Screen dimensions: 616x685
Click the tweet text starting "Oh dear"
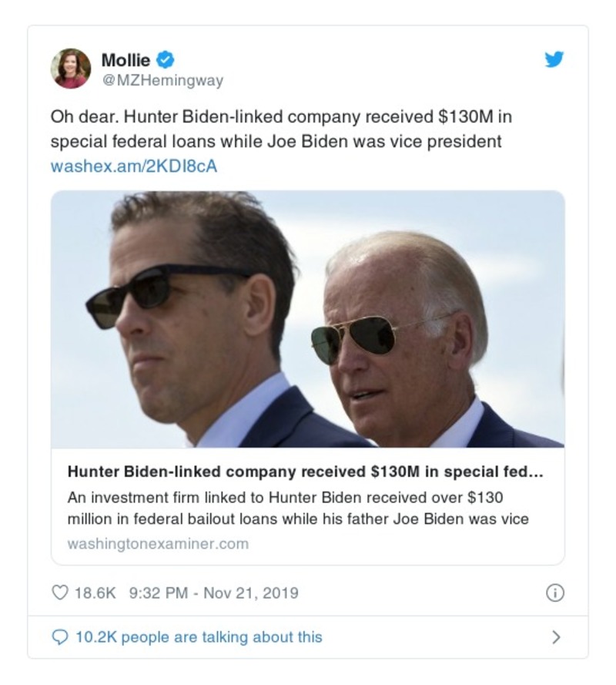click(x=280, y=130)
